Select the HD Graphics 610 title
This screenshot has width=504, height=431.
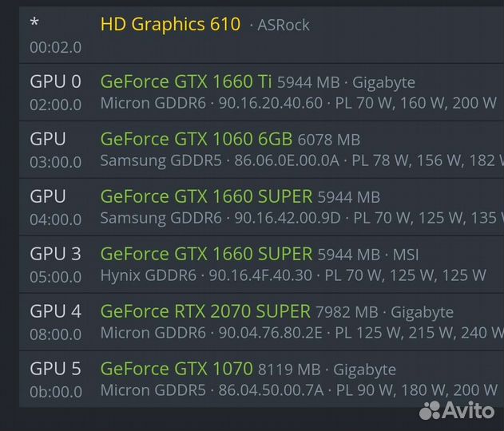pos(170,24)
